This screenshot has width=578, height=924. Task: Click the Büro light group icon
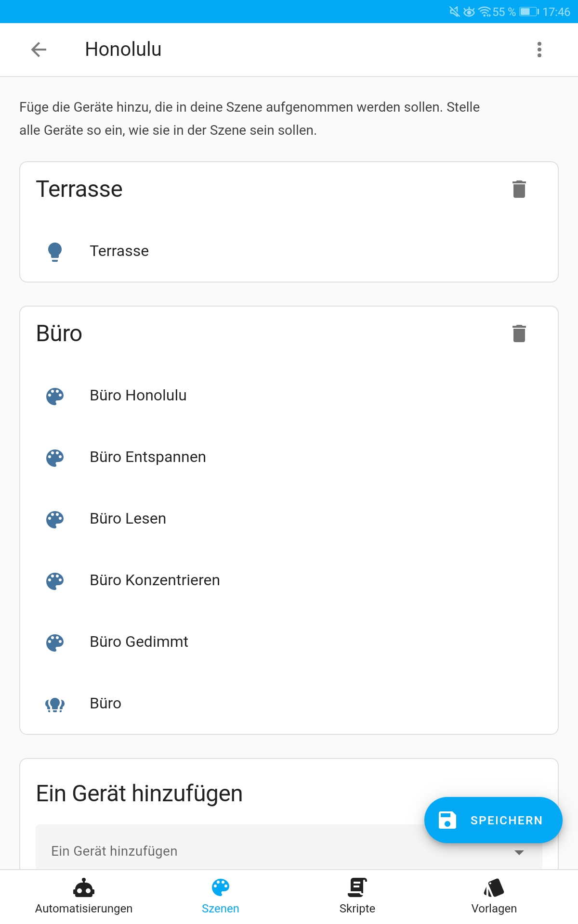[55, 704]
